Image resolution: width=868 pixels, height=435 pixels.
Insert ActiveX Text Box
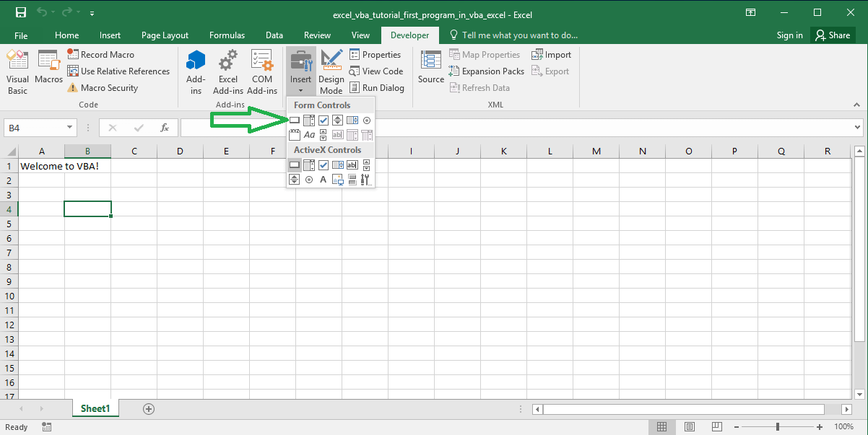pyautogui.click(x=352, y=165)
